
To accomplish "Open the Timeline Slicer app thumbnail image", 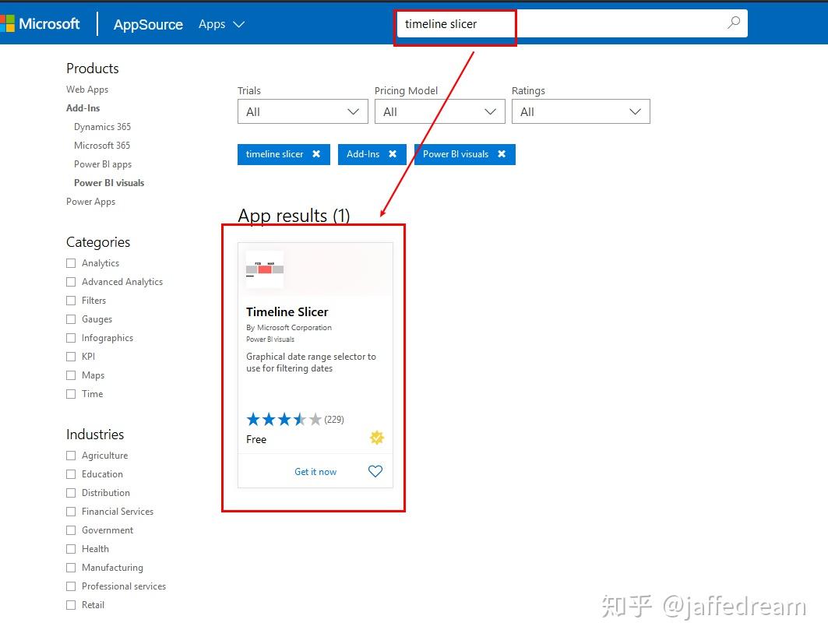I will pyautogui.click(x=264, y=269).
